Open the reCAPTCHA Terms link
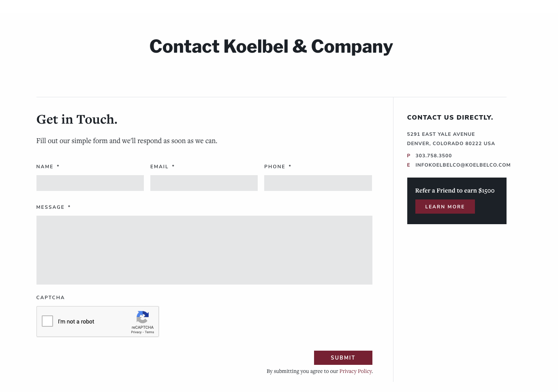This screenshot has width=558, height=392. tap(150, 332)
